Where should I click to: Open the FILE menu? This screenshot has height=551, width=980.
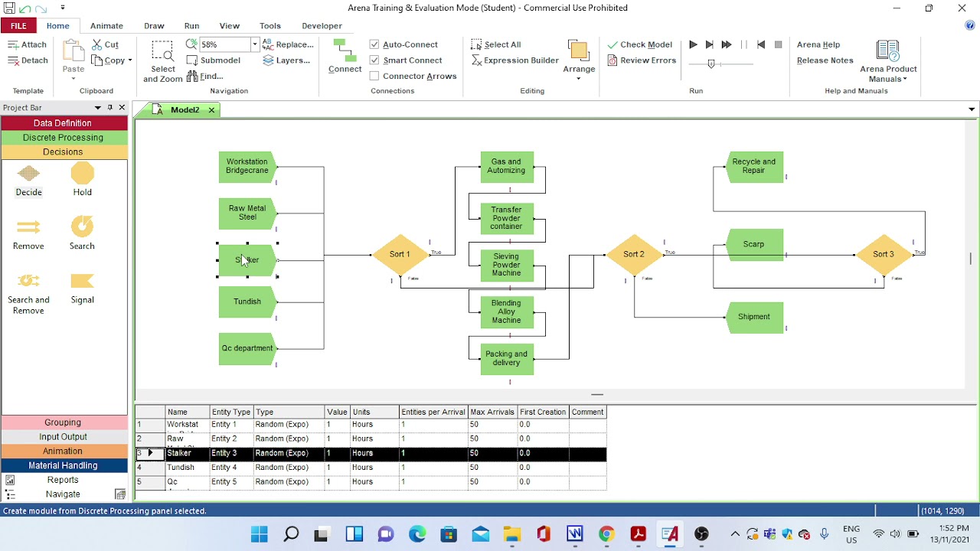pos(18,26)
